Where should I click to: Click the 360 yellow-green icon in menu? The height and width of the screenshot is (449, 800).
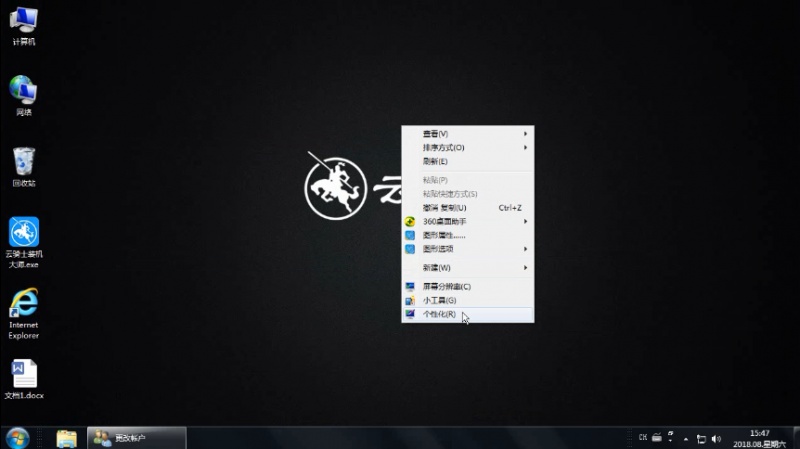click(x=410, y=221)
